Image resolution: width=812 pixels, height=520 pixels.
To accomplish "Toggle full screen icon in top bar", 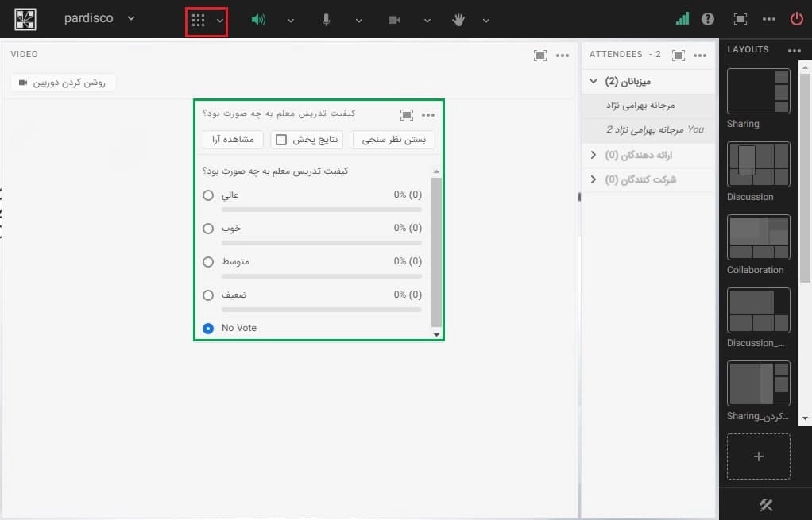I will click(x=740, y=19).
